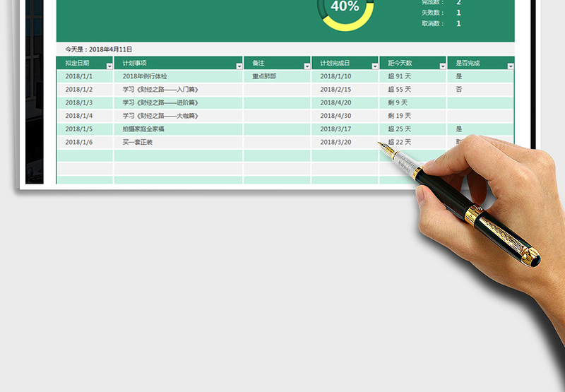Open the 拟定日期 column filter dropdown
565x392 pixels.
109,66
